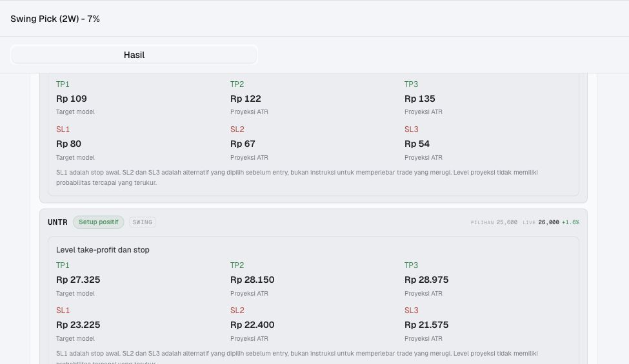The image size is (629, 364).
Task: Click the Swing Pick (2W) - 7% title
Action: pos(55,19)
